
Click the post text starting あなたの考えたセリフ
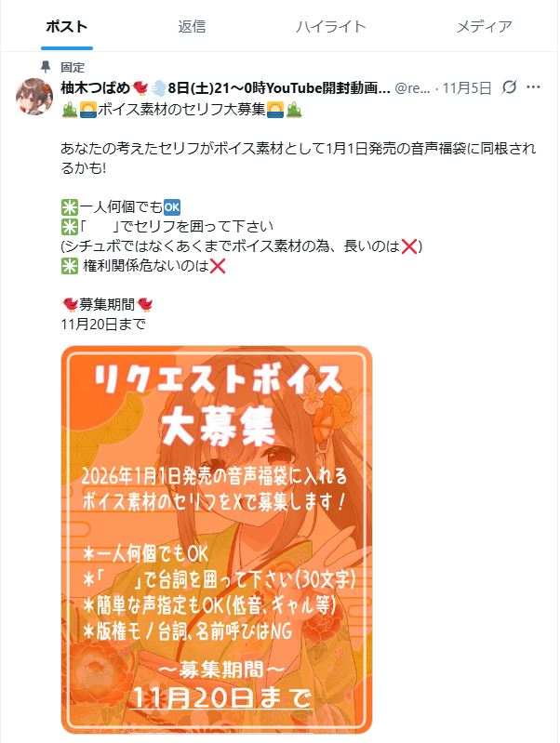pos(299,158)
